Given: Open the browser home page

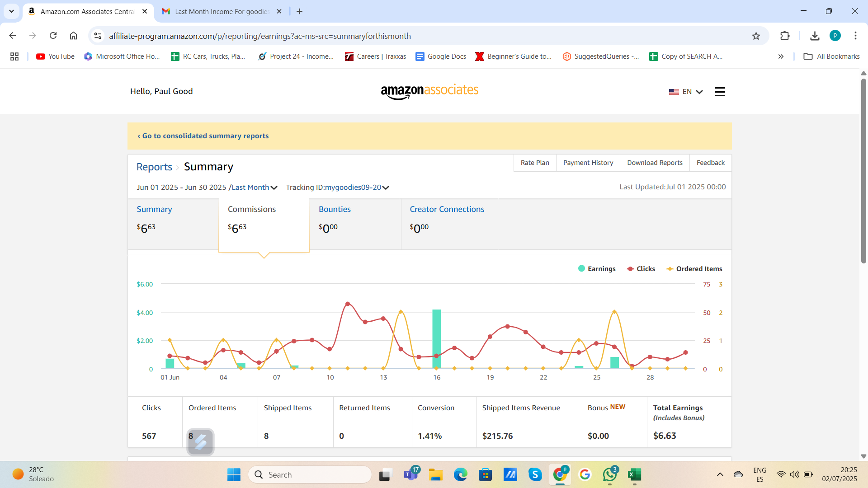Looking at the screenshot, I should pos(73,36).
